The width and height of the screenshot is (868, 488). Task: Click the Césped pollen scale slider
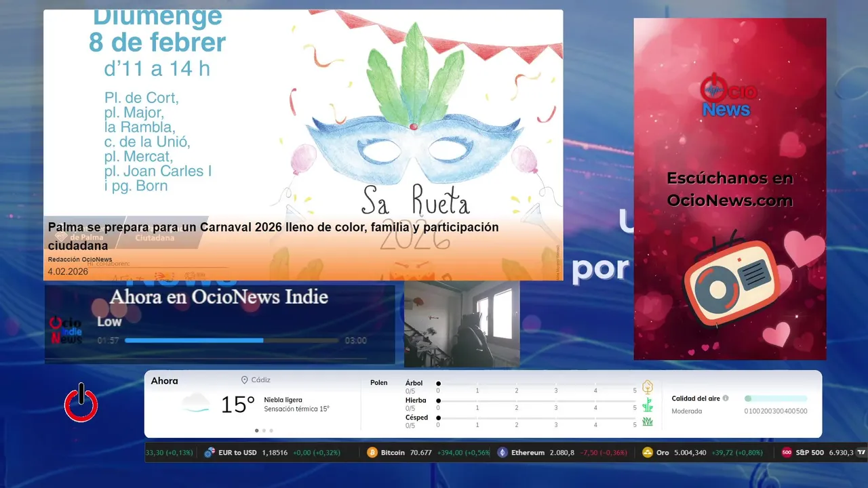tap(536, 418)
